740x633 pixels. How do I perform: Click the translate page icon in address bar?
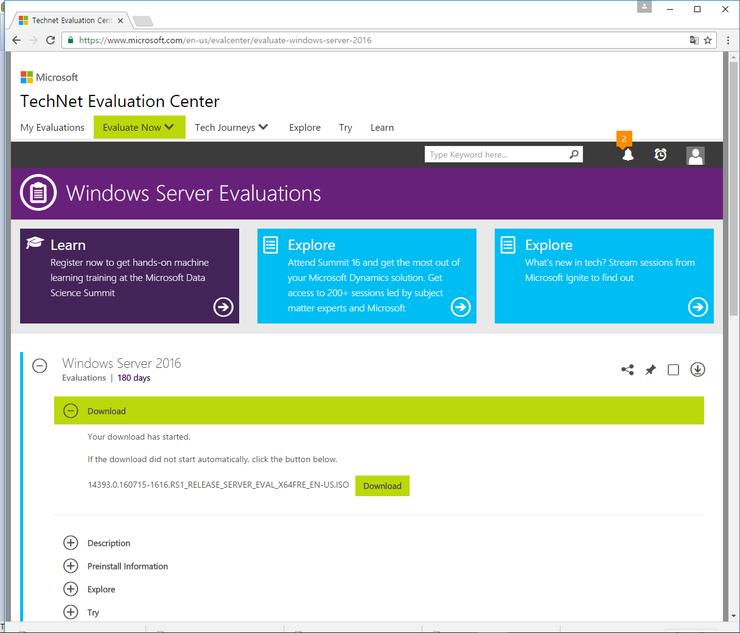(694, 40)
